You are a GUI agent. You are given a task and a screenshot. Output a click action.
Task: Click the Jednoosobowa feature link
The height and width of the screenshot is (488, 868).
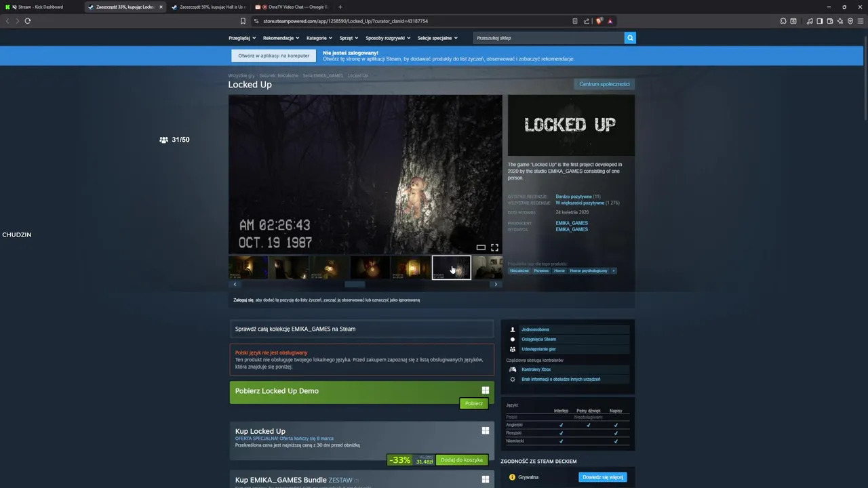(x=535, y=329)
